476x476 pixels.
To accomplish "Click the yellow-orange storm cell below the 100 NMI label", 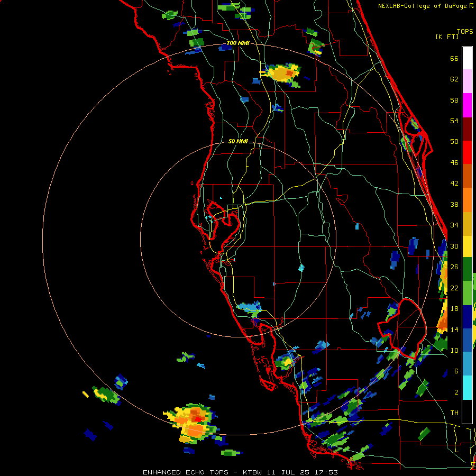I will [281, 74].
